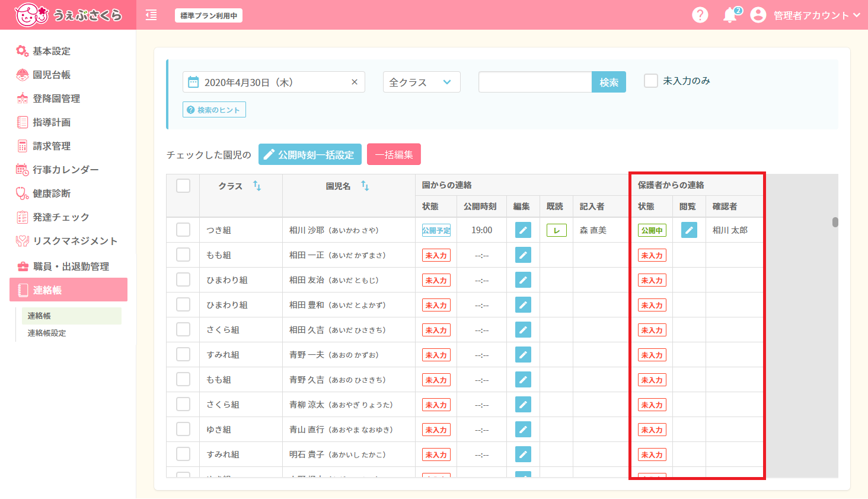This screenshot has width=868, height=499.
Task: Click the 検索 button
Action: pos(609,82)
